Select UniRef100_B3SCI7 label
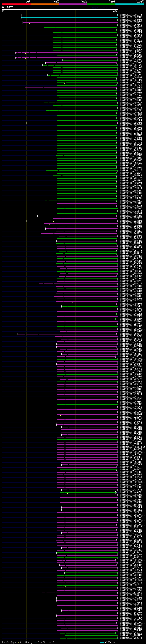 131,357
